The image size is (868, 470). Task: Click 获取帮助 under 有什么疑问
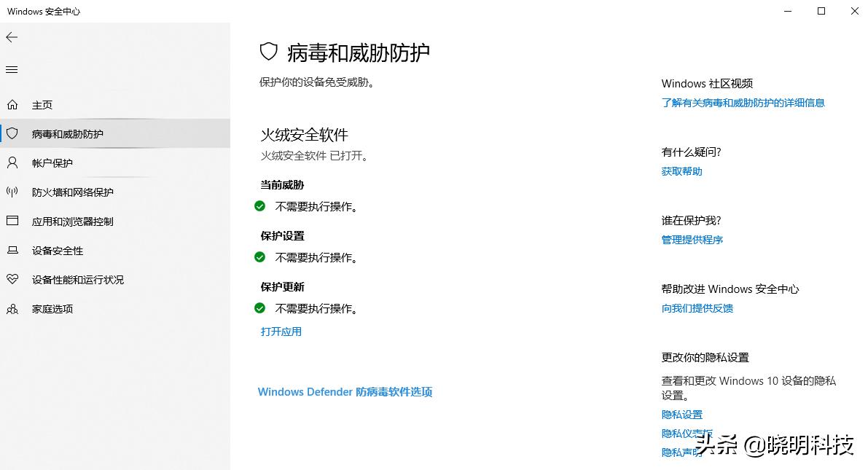click(681, 171)
